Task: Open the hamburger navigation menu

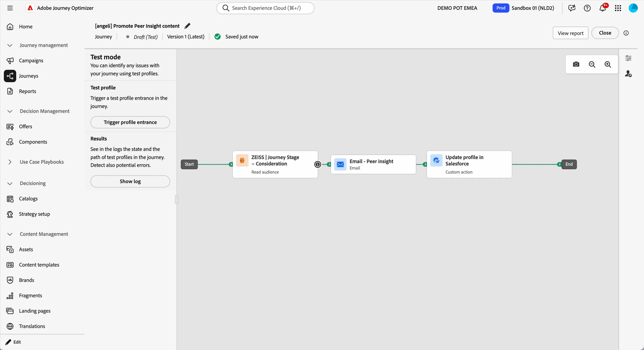Action: [10, 8]
